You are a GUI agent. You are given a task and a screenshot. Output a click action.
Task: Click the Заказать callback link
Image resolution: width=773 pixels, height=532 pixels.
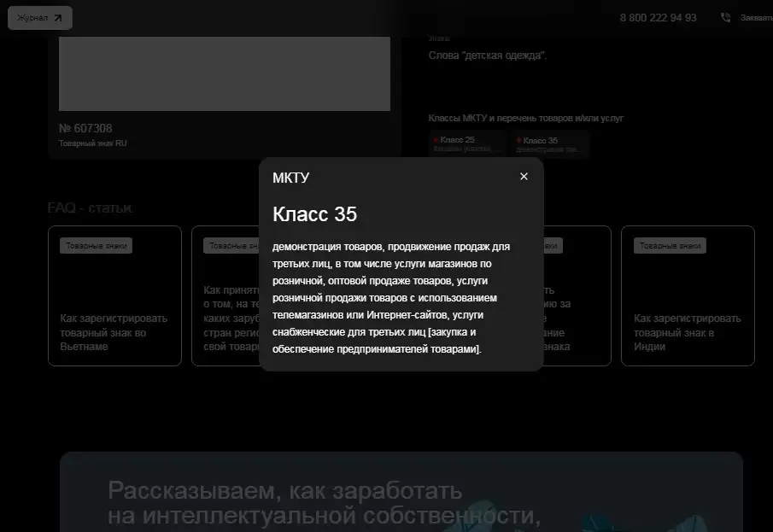tap(755, 18)
